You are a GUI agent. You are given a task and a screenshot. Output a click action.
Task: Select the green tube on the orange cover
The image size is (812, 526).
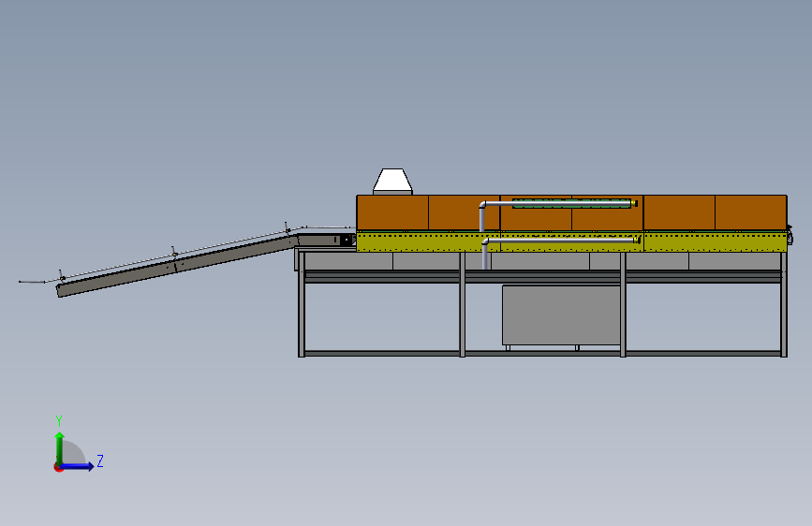click(x=571, y=204)
